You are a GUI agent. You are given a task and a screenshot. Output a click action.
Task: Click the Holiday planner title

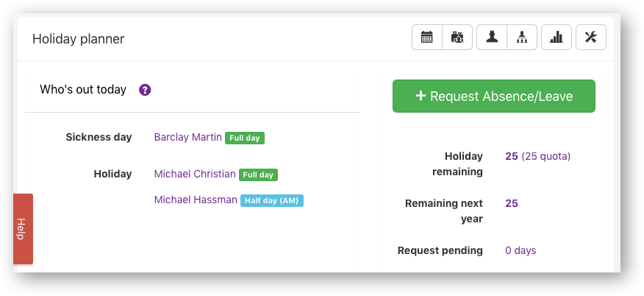click(x=78, y=39)
